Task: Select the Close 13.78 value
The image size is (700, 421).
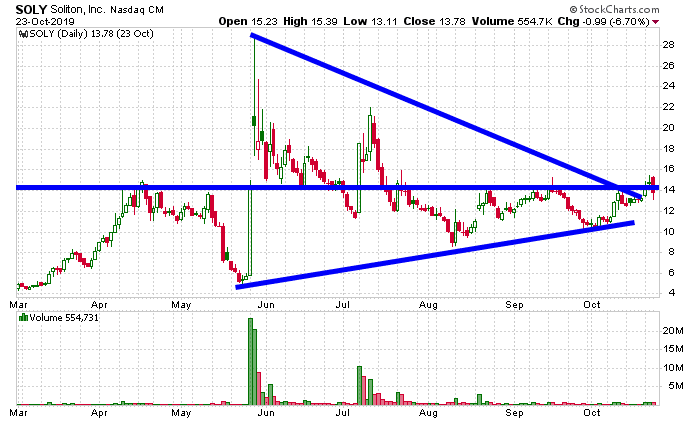Action: [x=434, y=21]
